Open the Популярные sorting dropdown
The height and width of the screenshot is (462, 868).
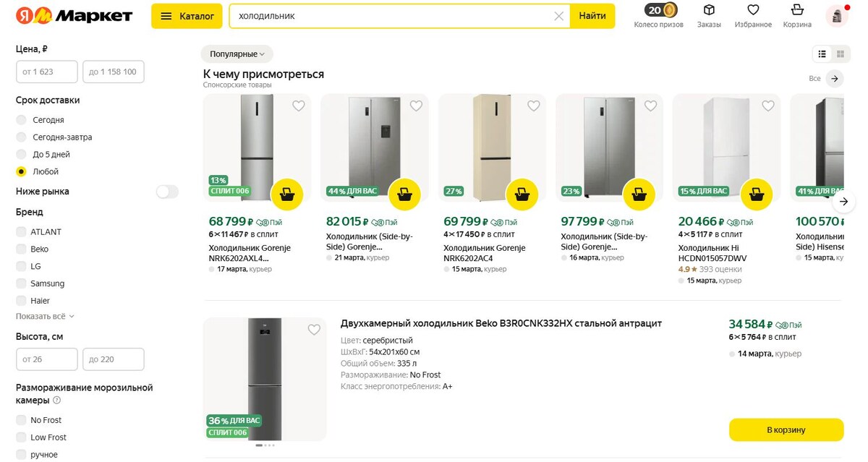237,54
